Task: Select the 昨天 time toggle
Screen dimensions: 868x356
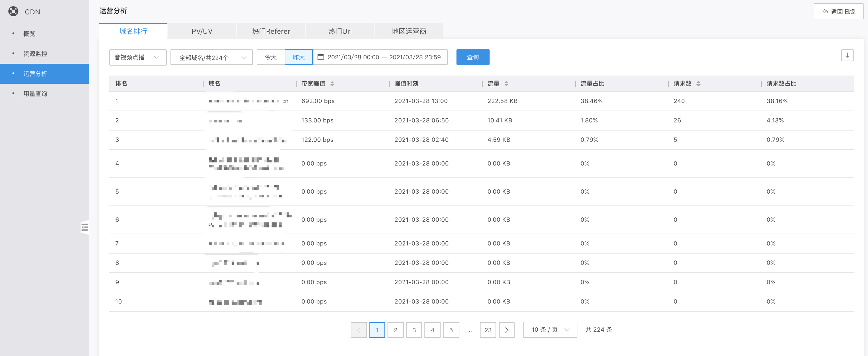Action: (298, 57)
